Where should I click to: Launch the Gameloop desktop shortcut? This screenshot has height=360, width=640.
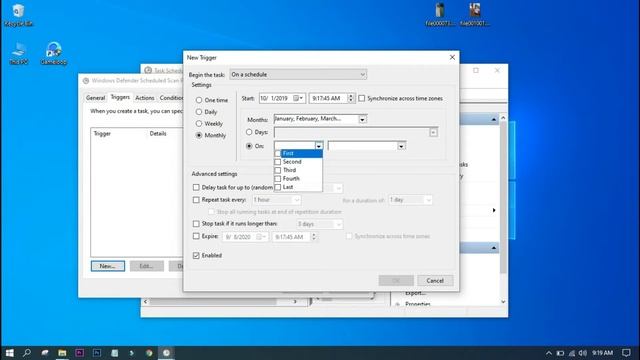tap(53, 53)
